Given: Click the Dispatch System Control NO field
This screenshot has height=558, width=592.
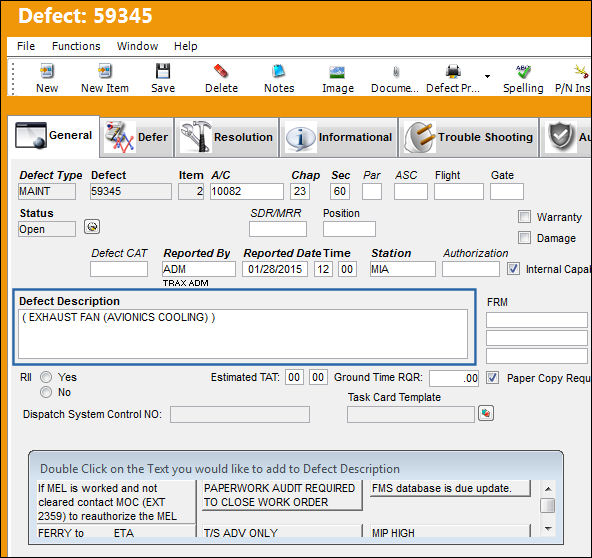Looking at the screenshot, I should (240, 414).
